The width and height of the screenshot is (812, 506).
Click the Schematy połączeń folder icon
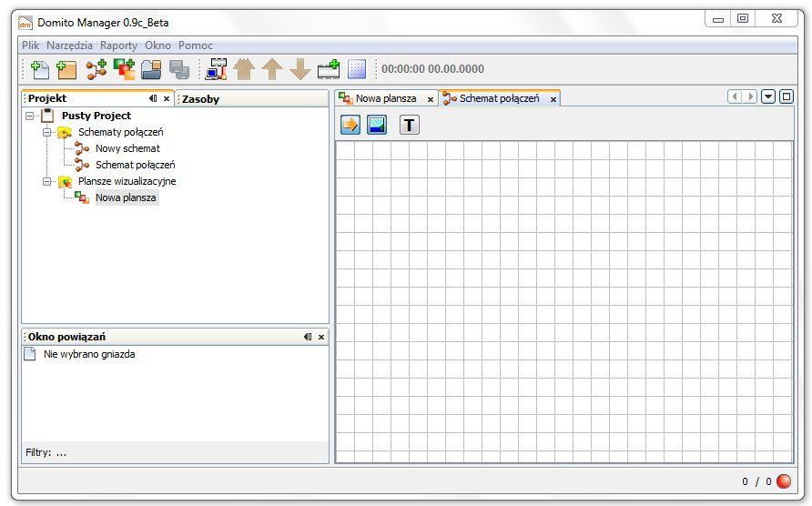[65, 133]
